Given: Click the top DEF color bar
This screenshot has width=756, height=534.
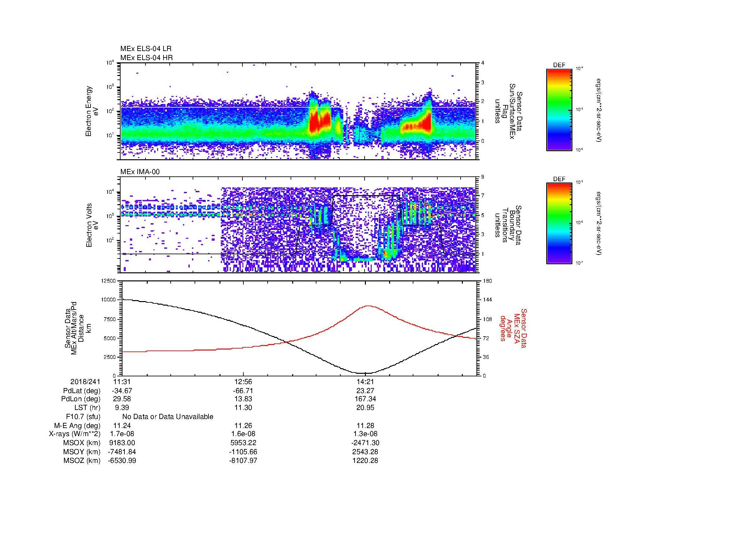Looking at the screenshot, I should coord(559,110).
